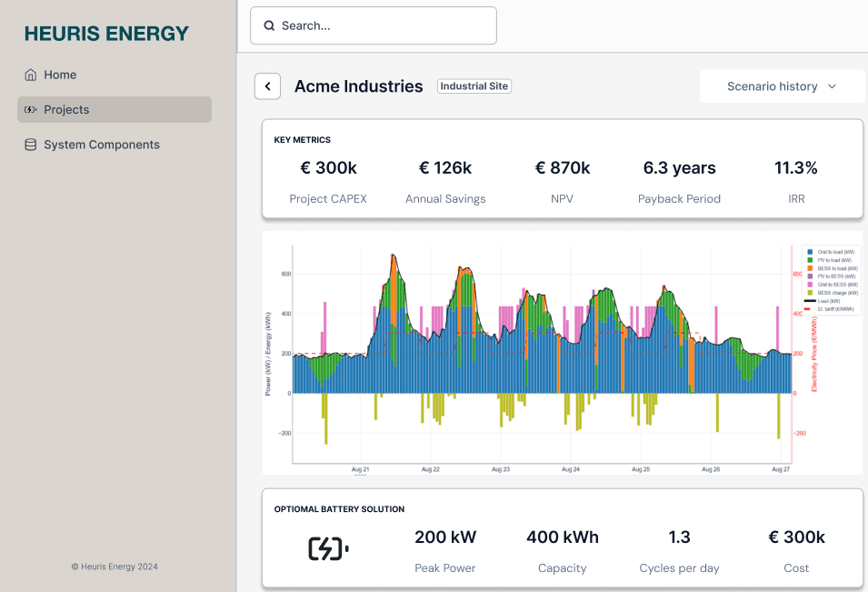868x592 pixels.
Task: Click the Cycles per day label
Action: pyautogui.click(x=679, y=568)
